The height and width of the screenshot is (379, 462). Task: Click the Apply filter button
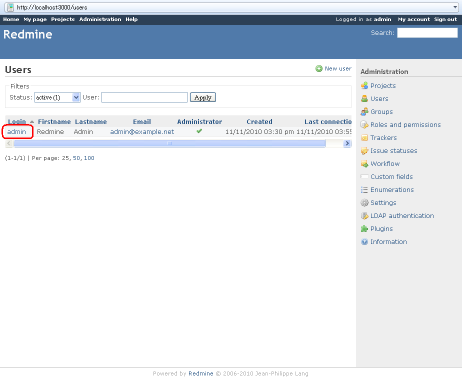tap(203, 97)
